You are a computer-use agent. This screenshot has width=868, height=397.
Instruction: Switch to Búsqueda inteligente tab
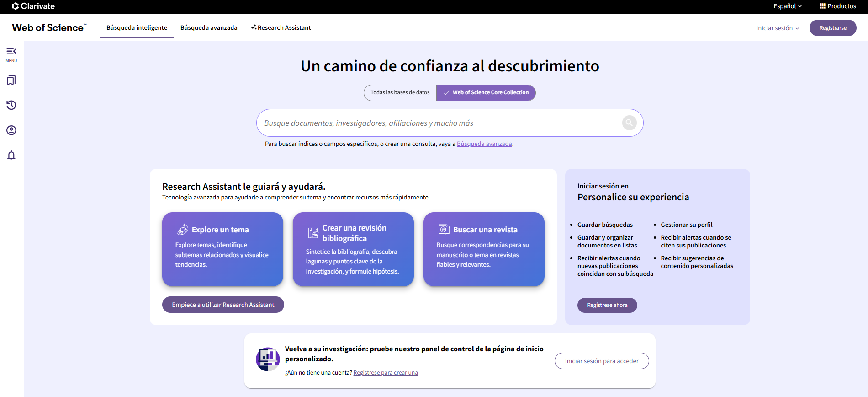click(137, 27)
